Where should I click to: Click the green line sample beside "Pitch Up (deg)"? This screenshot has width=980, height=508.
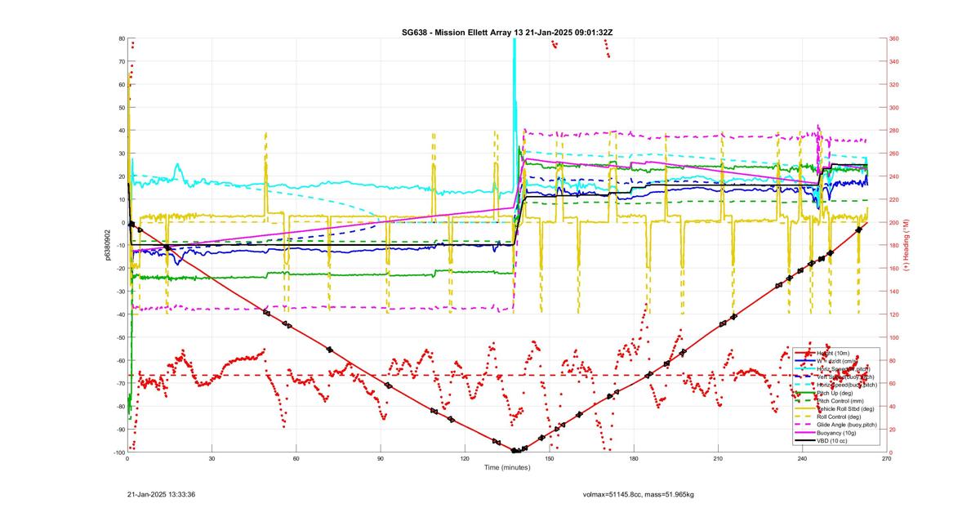804,393
